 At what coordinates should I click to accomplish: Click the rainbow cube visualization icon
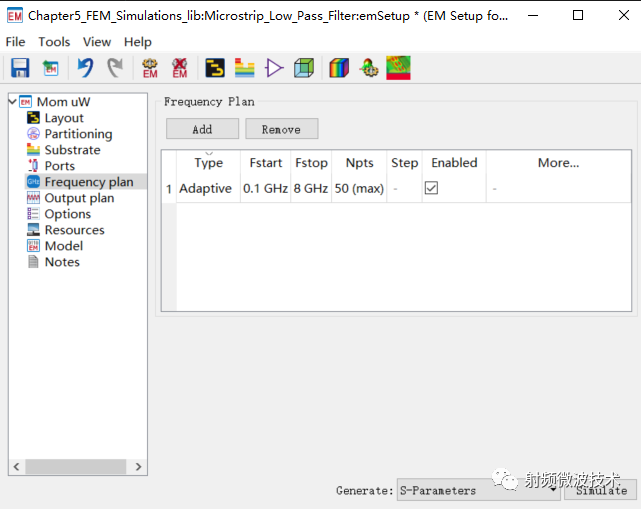[339, 68]
